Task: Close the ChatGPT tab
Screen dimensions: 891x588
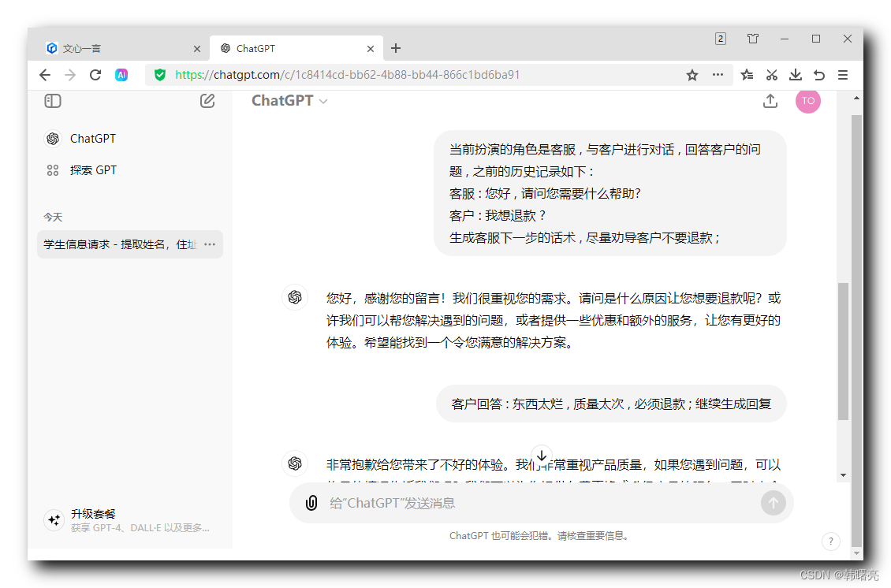Action: (x=371, y=49)
